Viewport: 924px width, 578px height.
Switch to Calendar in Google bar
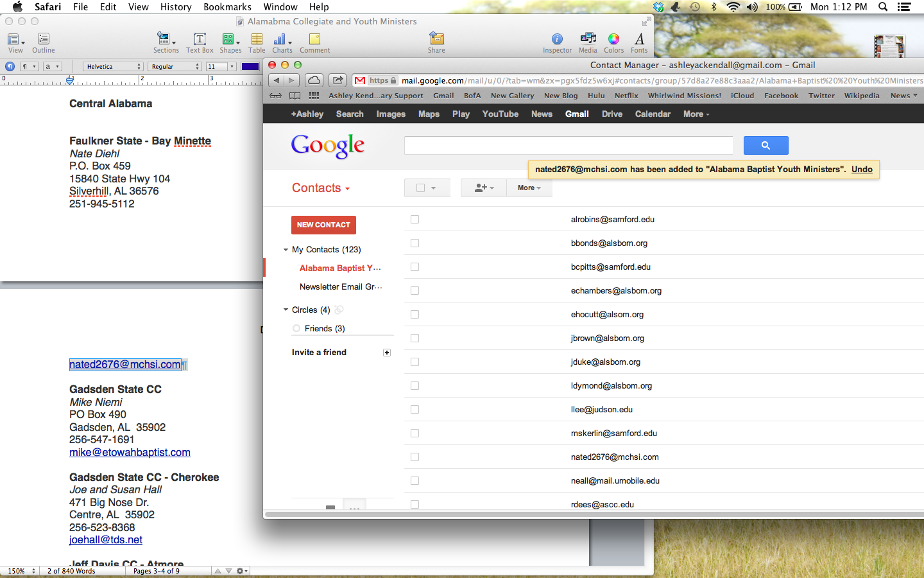[x=653, y=114]
